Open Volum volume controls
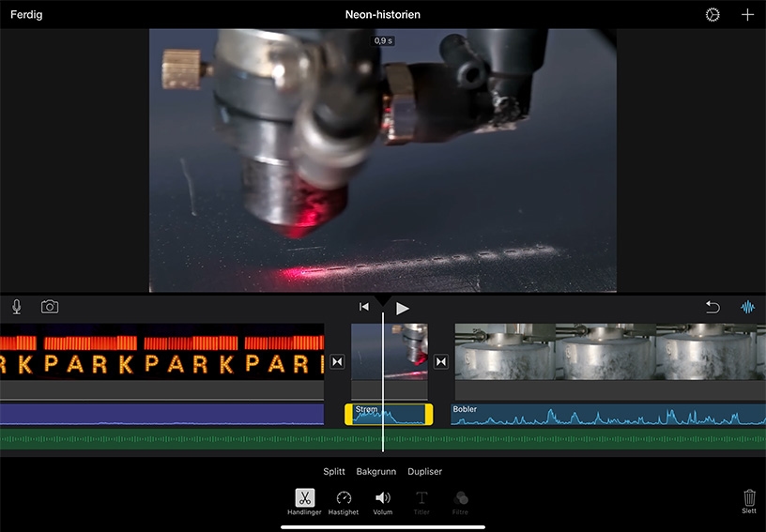Screen dimensions: 766x532 click(x=382, y=502)
